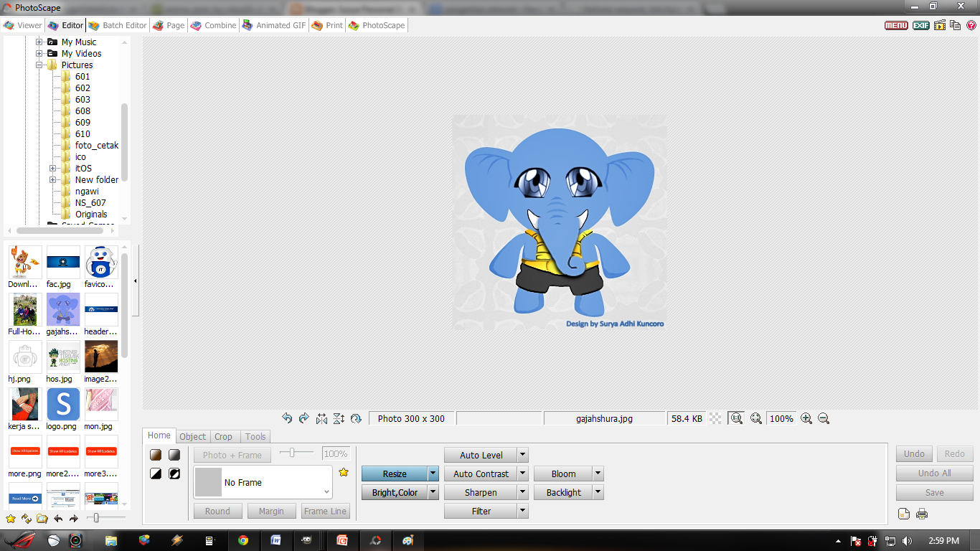This screenshot has width=980, height=551.
Task: Select the Tools tab
Action: tap(255, 436)
